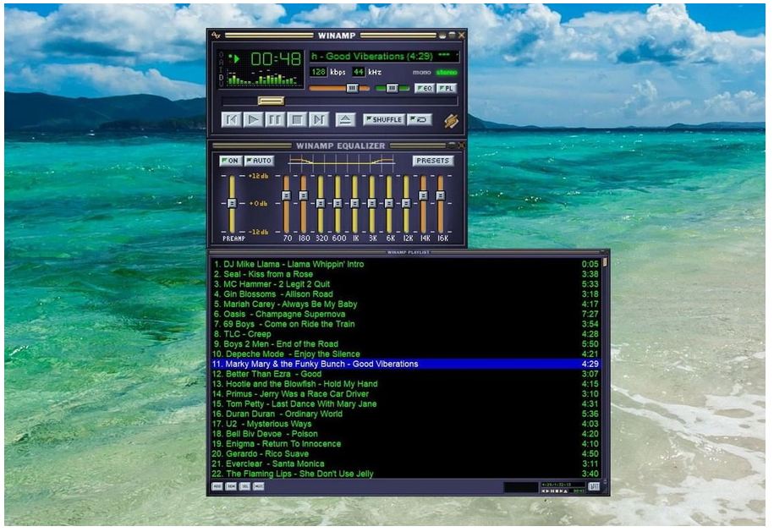Click the balance slider handle
This screenshot has width=774, height=532.
392,88
